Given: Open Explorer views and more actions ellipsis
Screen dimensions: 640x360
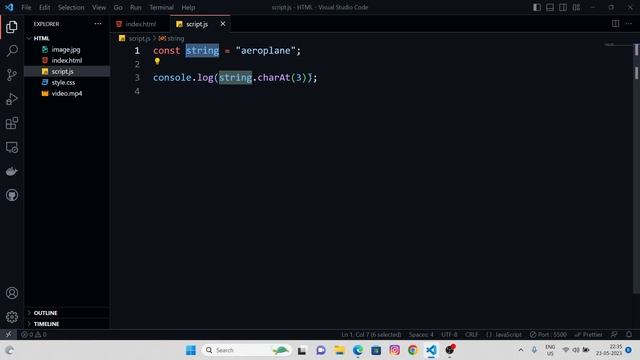Looking at the screenshot, I should 98,24.
